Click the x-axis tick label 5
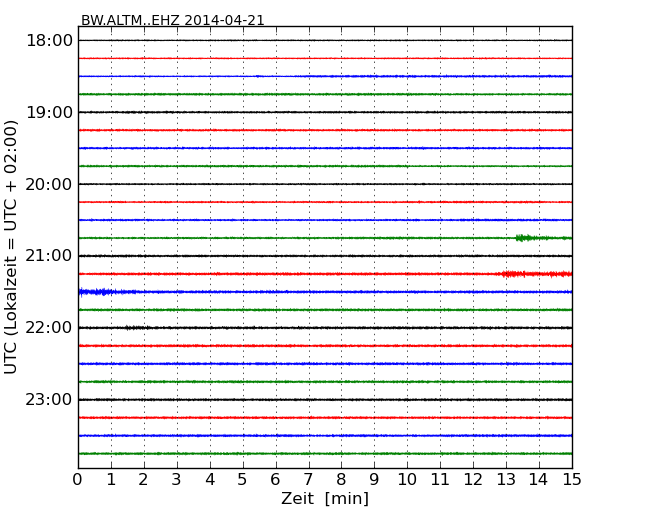650x520 pixels. [x=243, y=480]
